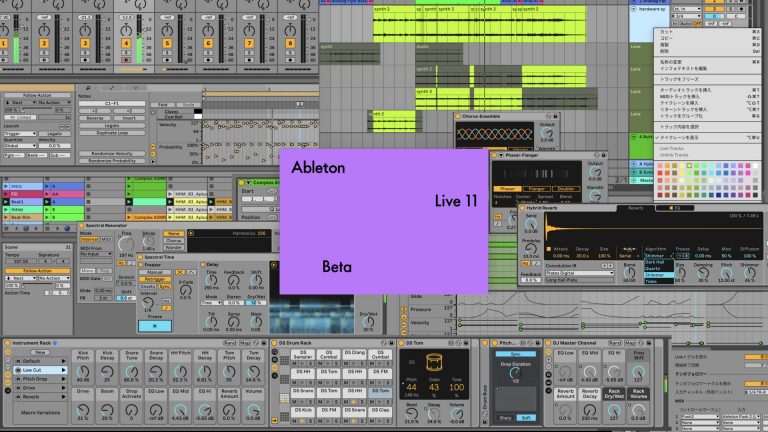Screen dimensions: 768x432
Task: Toggle track 4 activator in mixer
Action: (x=126, y=44)
